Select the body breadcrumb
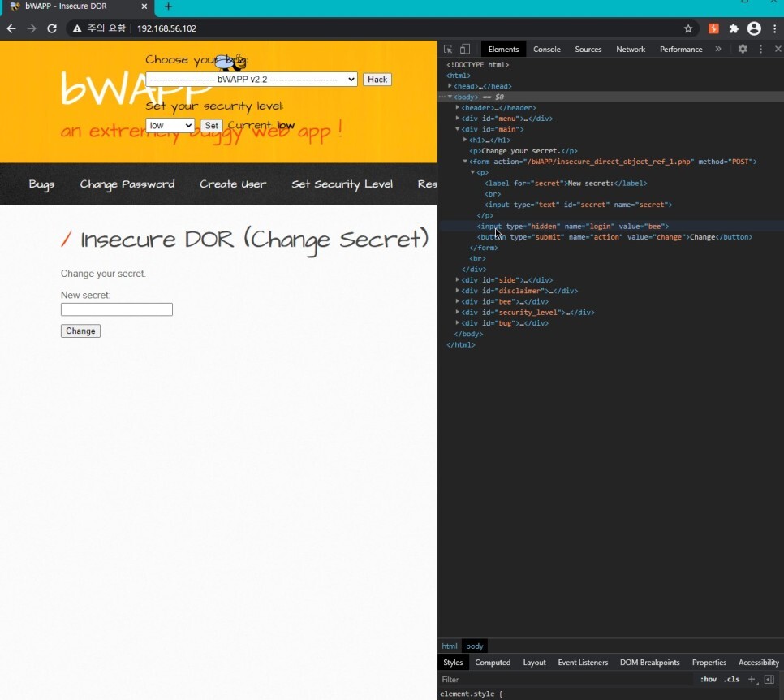Screen dimensions: 784x700 coord(475,646)
